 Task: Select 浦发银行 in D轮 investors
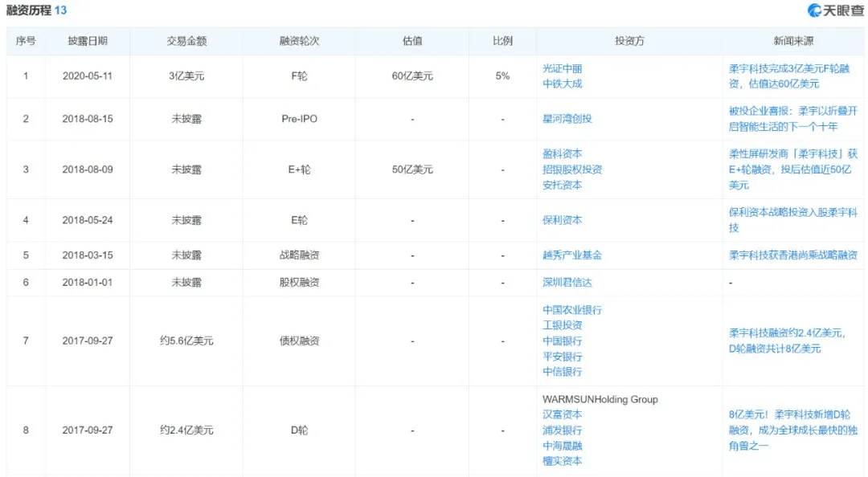click(x=562, y=430)
